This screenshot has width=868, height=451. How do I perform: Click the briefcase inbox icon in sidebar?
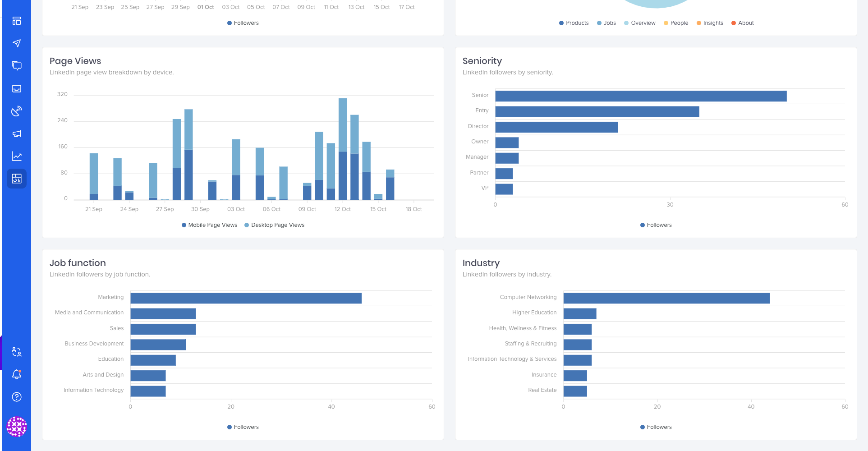[16, 88]
